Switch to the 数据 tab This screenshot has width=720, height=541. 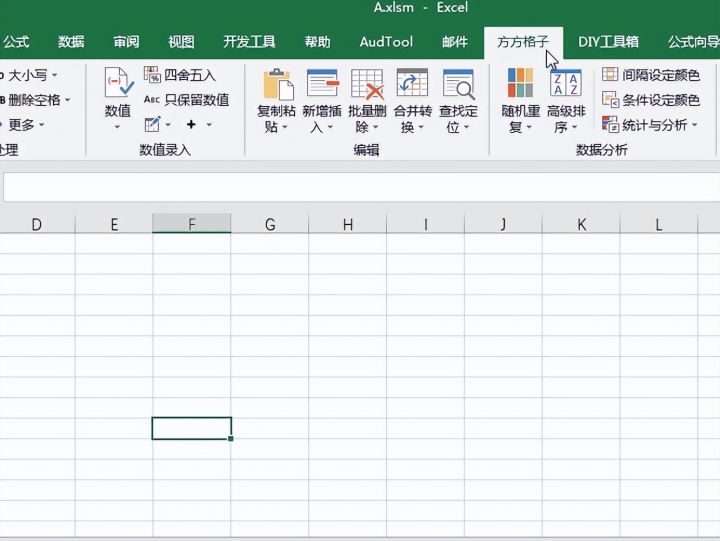[71, 42]
